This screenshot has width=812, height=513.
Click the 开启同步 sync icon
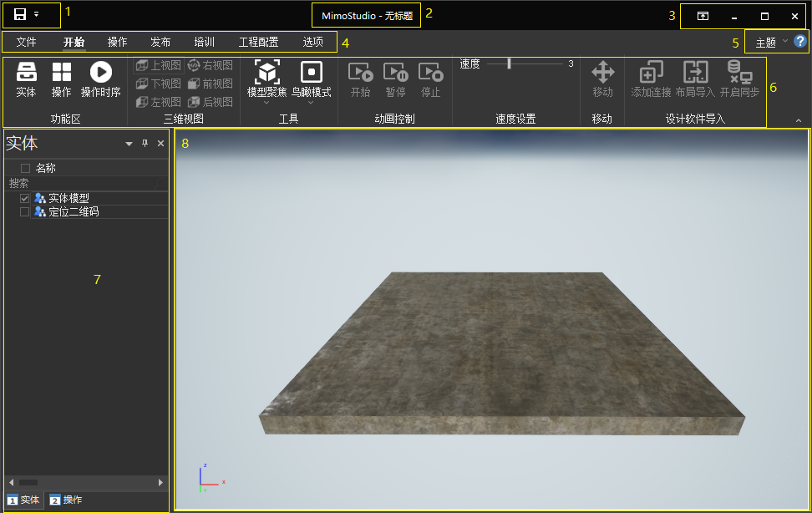coord(739,73)
